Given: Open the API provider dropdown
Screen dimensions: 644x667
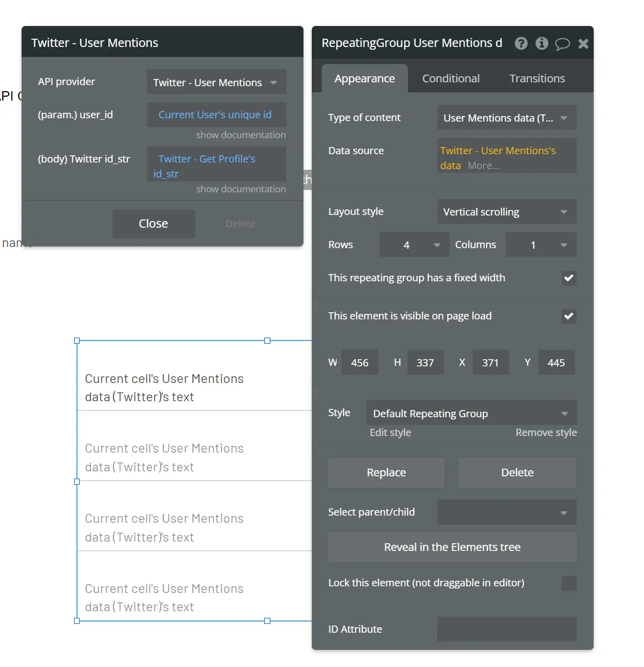Looking at the screenshot, I should (x=217, y=82).
